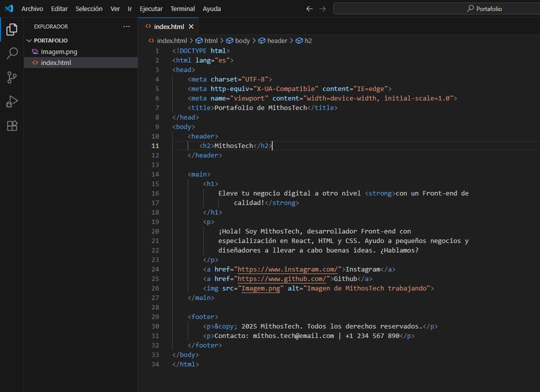Click the 'width=device-width, initial-scale=1.0' value

tap(378, 98)
